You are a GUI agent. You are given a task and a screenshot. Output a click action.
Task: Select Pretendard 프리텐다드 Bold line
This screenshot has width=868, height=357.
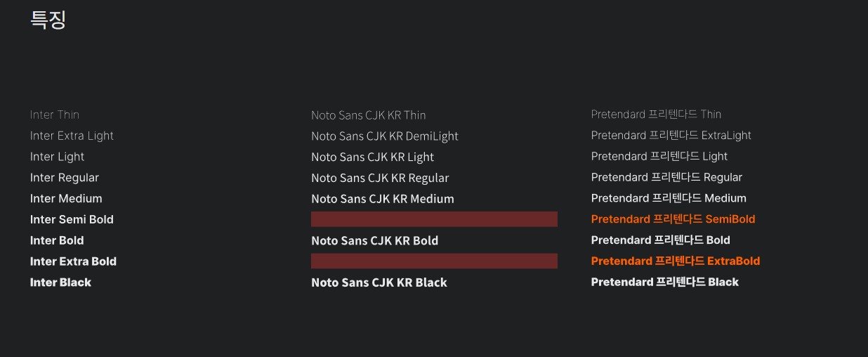[x=661, y=240]
